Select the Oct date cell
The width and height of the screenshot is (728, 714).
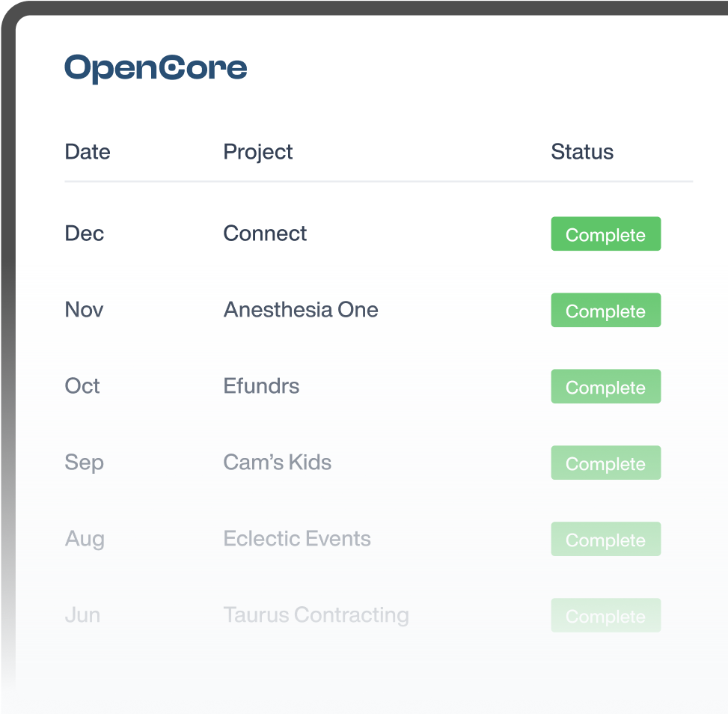point(82,386)
